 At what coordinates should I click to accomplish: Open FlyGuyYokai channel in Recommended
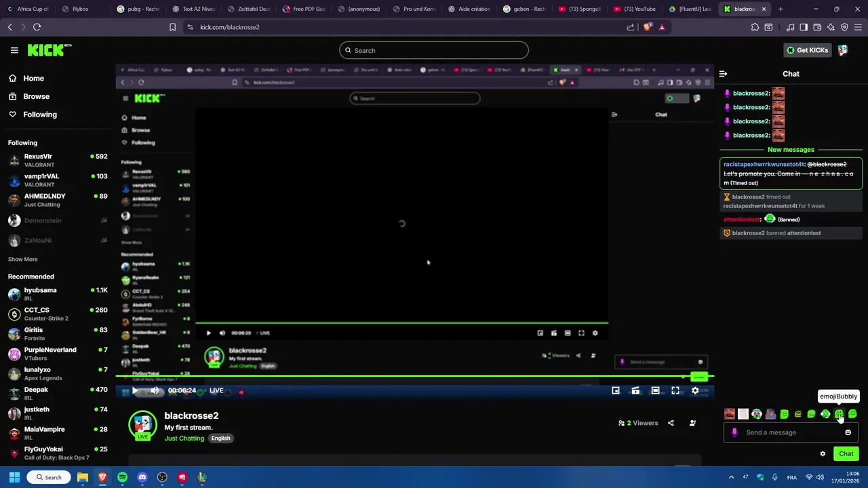click(x=58, y=453)
